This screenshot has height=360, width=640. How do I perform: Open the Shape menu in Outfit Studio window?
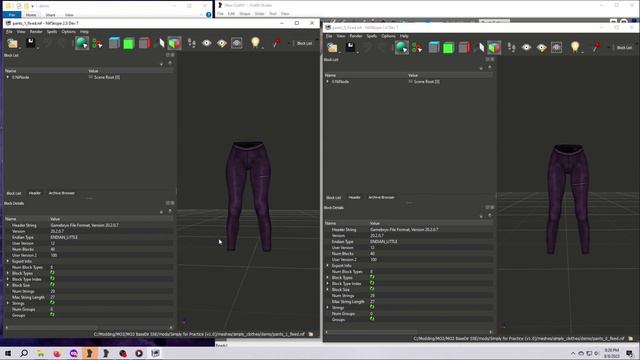244,13
